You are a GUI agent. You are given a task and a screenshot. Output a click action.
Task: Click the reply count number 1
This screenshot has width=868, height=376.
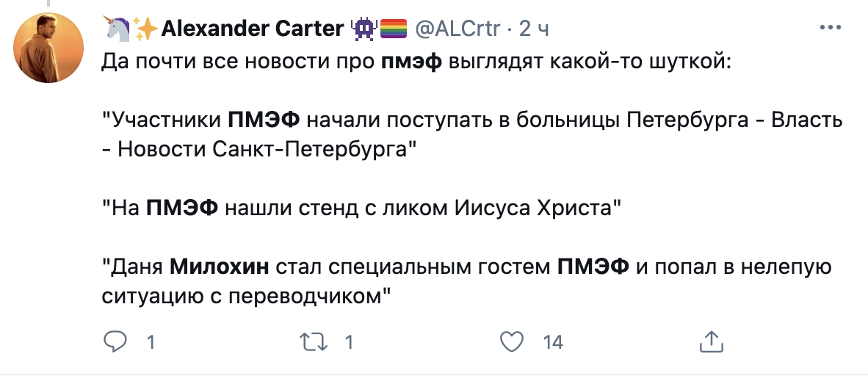[x=151, y=342]
